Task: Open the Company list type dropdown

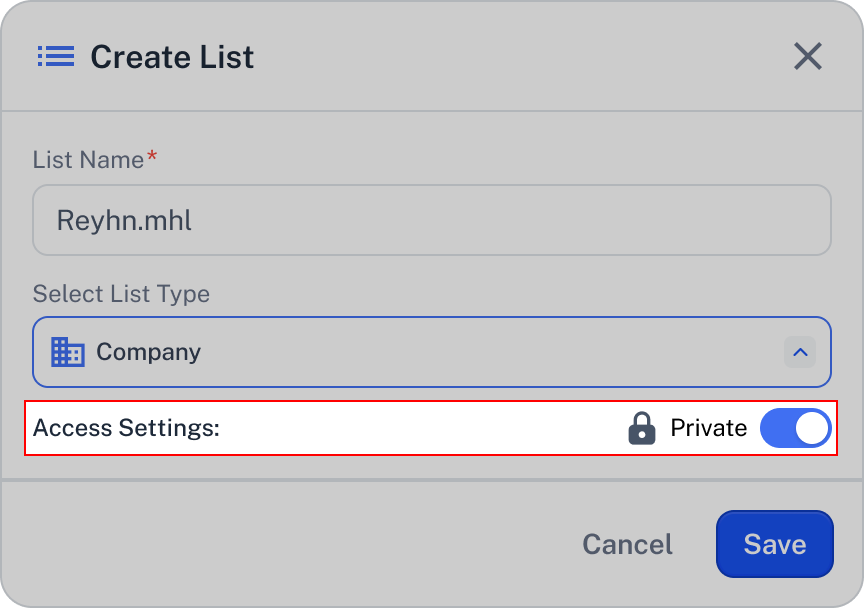Action: [x=431, y=352]
